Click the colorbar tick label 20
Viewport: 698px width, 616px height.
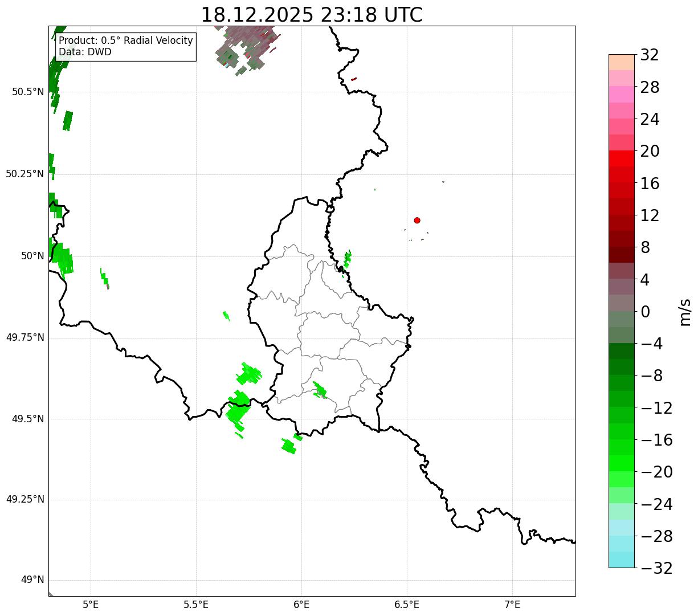pos(650,152)
